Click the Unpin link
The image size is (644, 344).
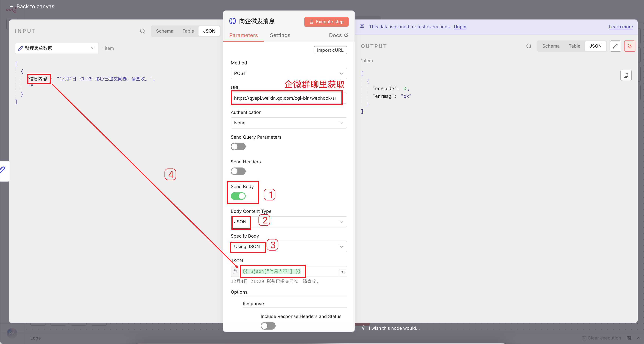460,27
